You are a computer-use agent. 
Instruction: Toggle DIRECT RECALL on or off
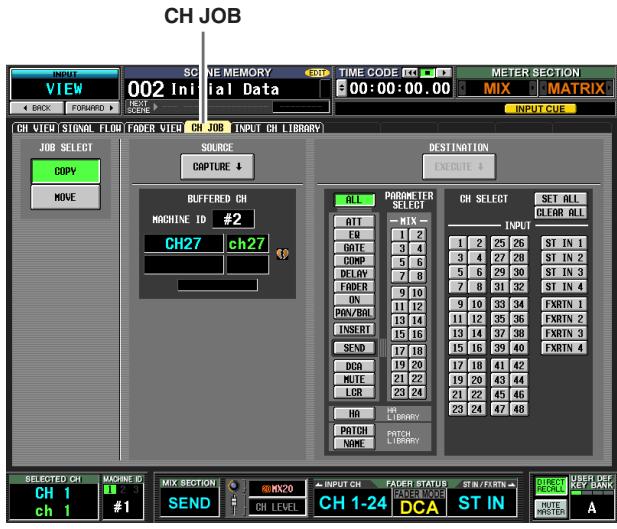coord(550,486)
